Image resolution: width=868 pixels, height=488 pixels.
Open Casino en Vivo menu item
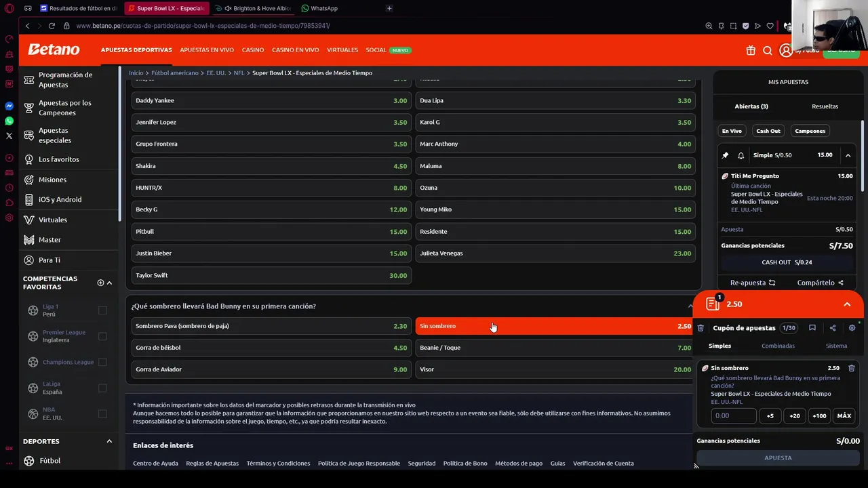click(296, 50)
